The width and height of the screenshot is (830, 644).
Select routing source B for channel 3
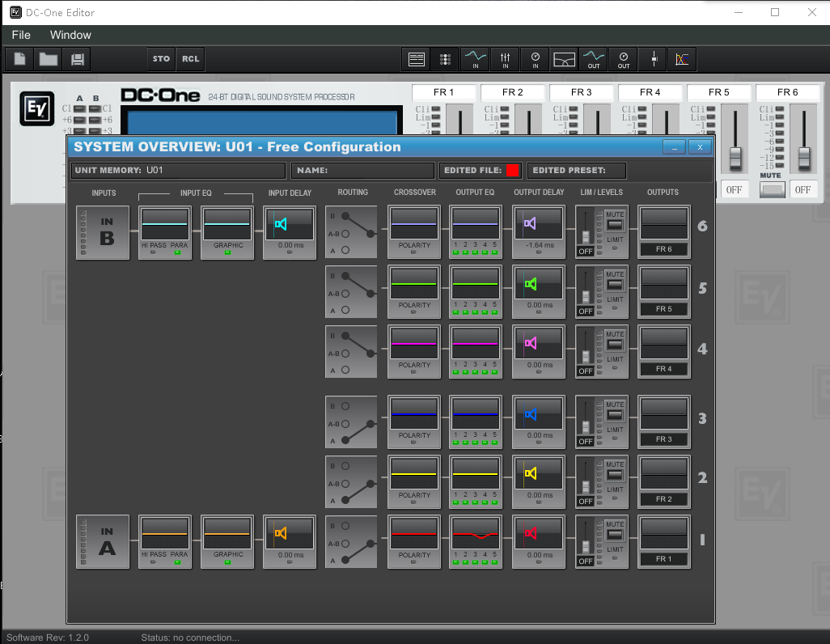click(345, 406)
